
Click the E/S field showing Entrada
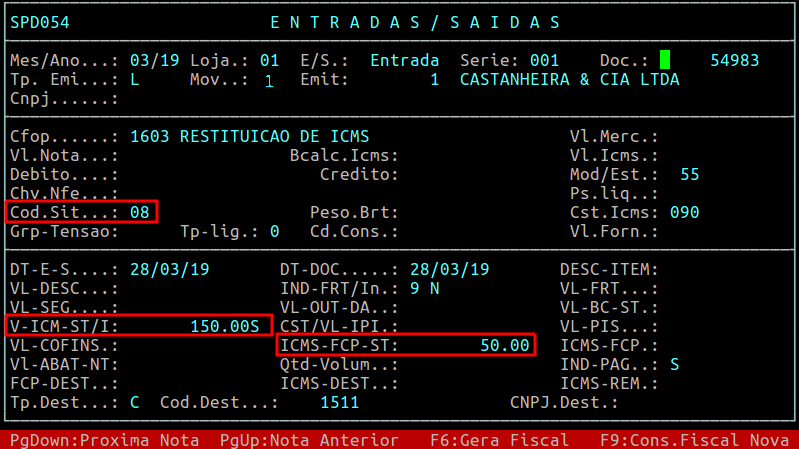click(404, 60)
